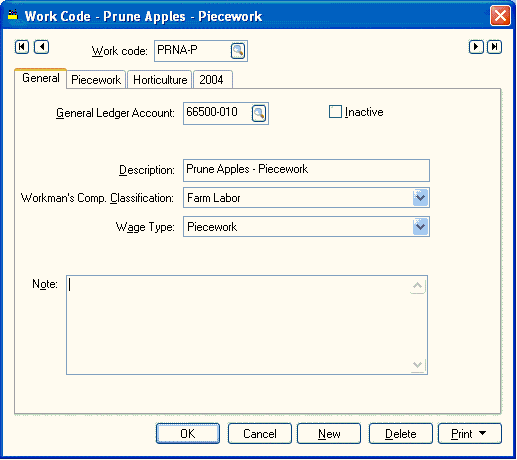This screenshot has height=460, width=517.
Task: Close the Work Code window
Action: click(500, 15)
